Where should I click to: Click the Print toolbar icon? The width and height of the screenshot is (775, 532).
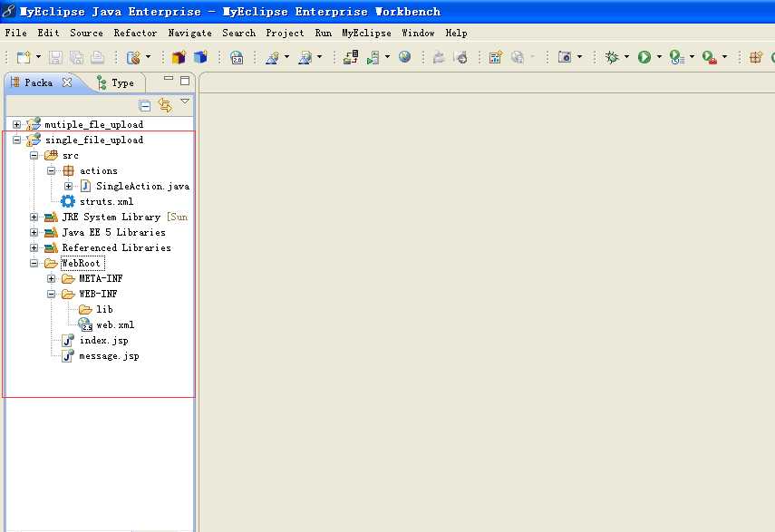point(97,57)
